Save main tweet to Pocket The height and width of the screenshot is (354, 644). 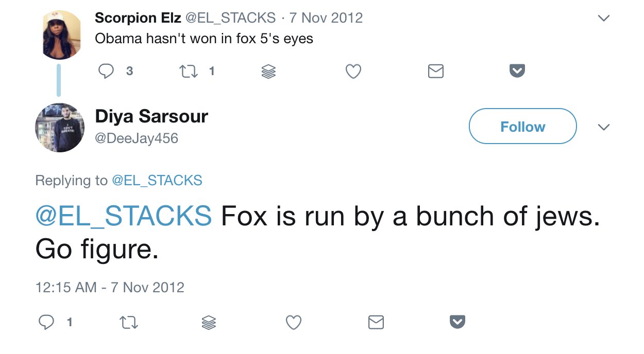(457, 322)
